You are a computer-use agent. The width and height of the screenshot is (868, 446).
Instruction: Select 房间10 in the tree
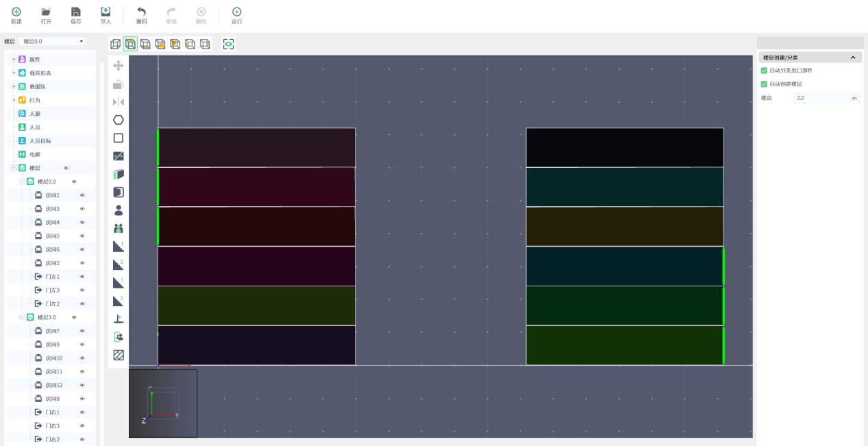point(53,358)
